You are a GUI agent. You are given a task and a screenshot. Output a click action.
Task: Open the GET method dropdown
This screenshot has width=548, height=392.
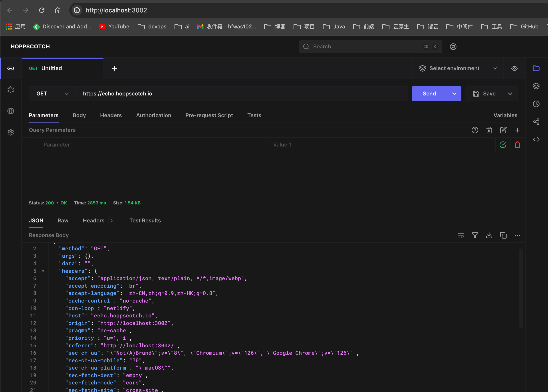click(x=52, y=94)
